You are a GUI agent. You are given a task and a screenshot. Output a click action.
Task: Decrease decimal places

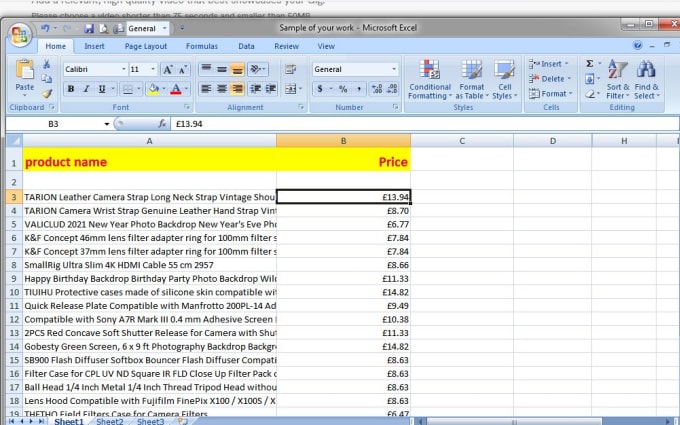(x=392, y=89)
